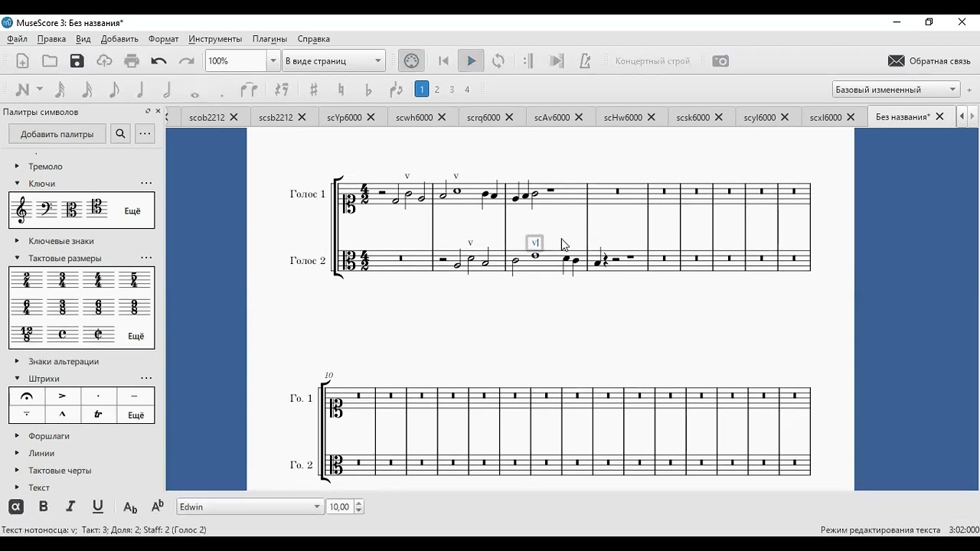The height and width of the screenshot is (551, 980).
Task: Apply natural accidental
Action: point(341,90)
